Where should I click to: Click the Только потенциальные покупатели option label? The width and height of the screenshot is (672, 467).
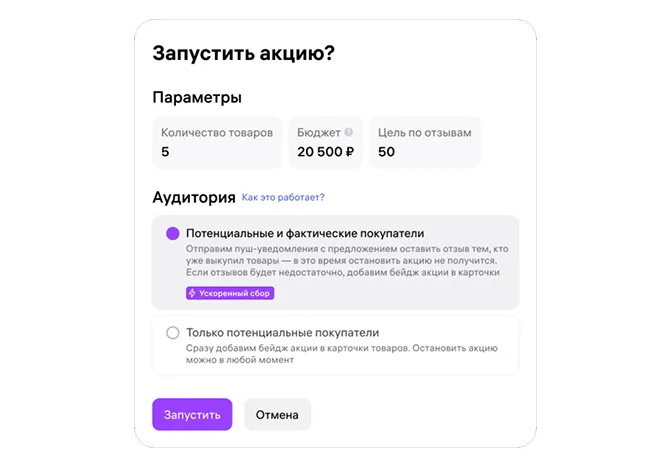click(x=282, y=333)
